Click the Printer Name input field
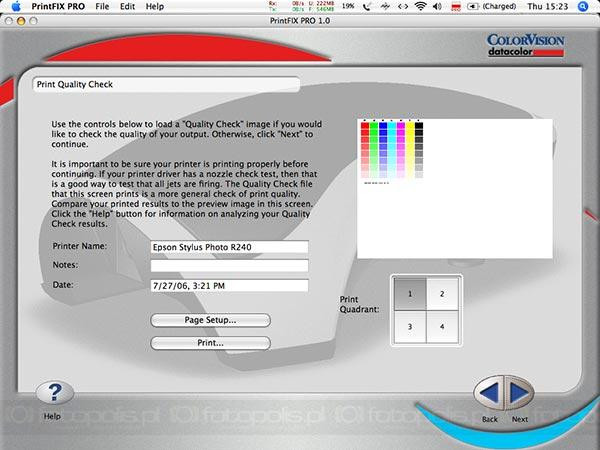 229,247
